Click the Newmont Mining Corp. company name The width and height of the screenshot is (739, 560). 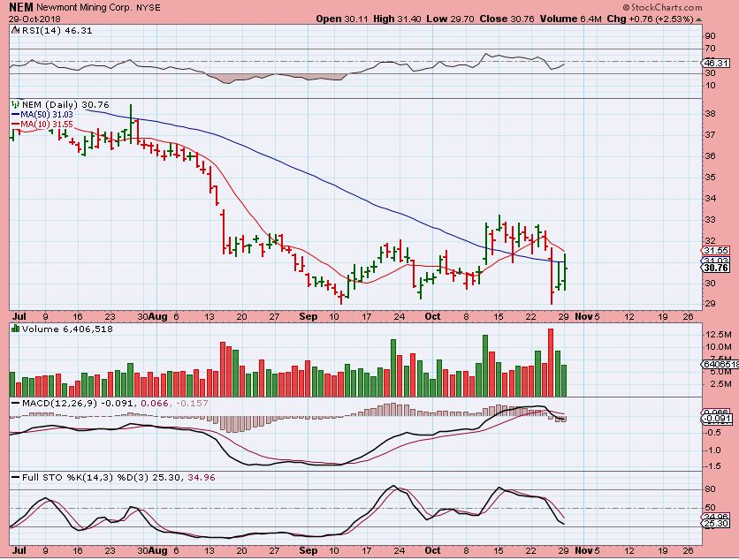(x=82, y=8)
